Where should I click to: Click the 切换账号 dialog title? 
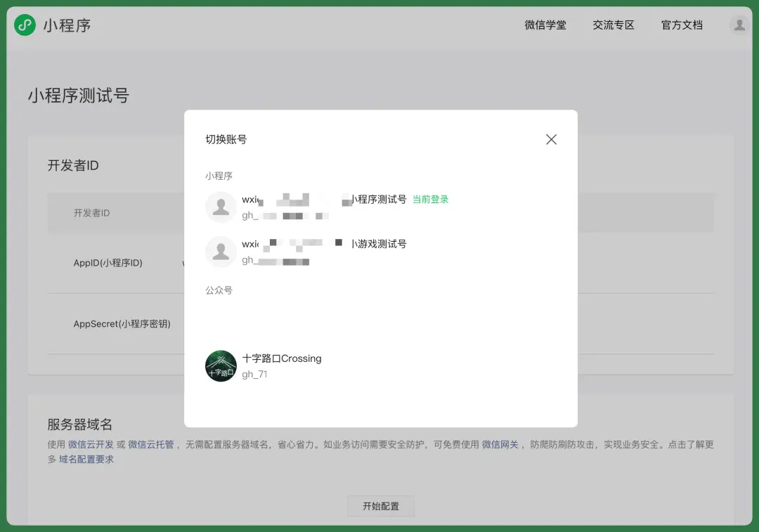pyautogui.click(x=226, y=139)
